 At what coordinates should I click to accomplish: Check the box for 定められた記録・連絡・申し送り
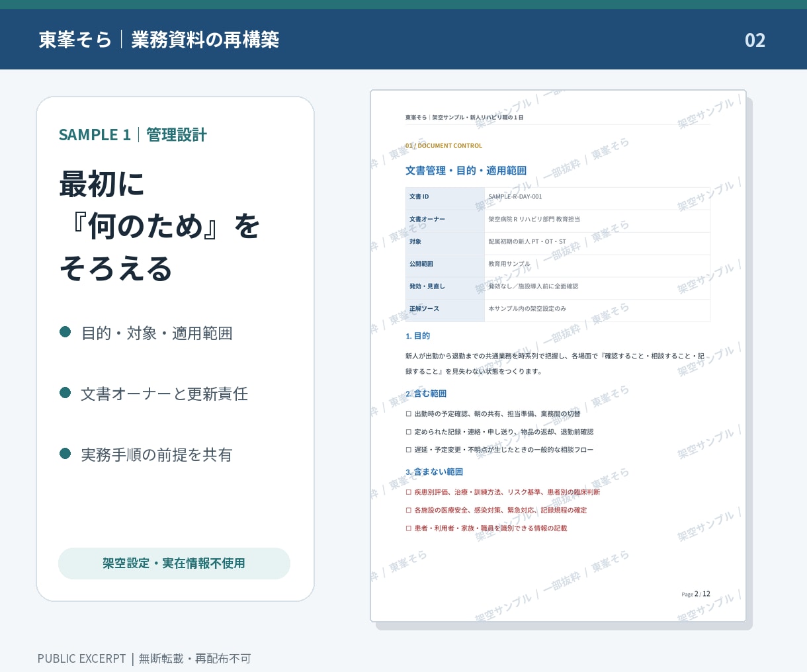409,432
